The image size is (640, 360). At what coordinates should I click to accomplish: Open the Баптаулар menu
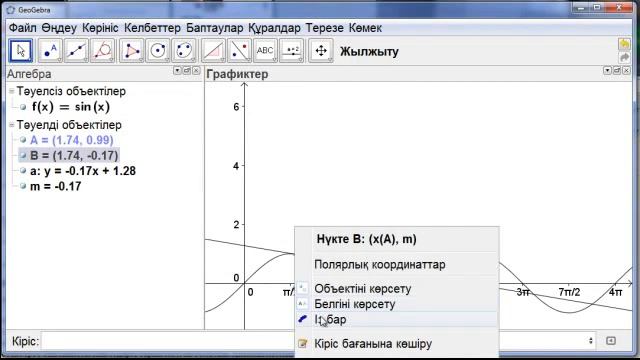click(x=215, y=28)
